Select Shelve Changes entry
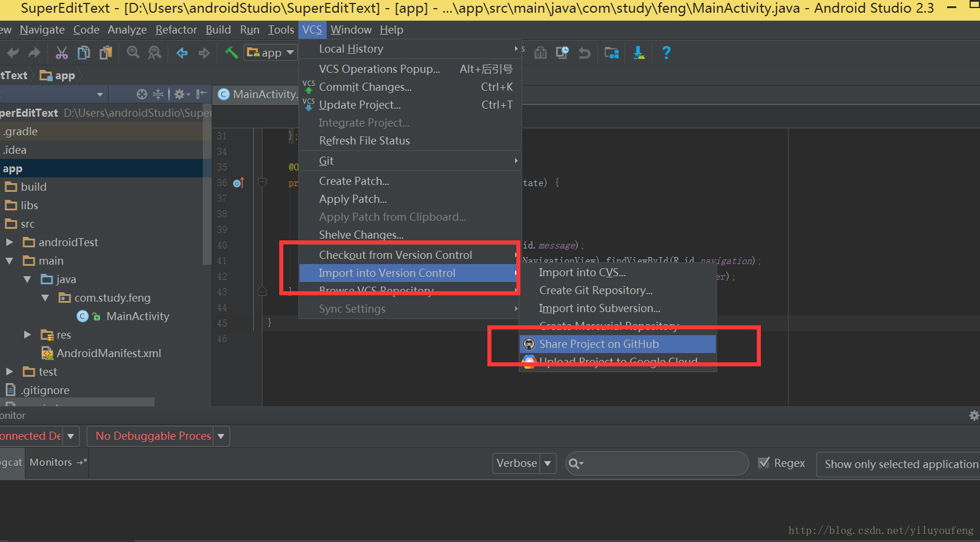 coord(410,235)
